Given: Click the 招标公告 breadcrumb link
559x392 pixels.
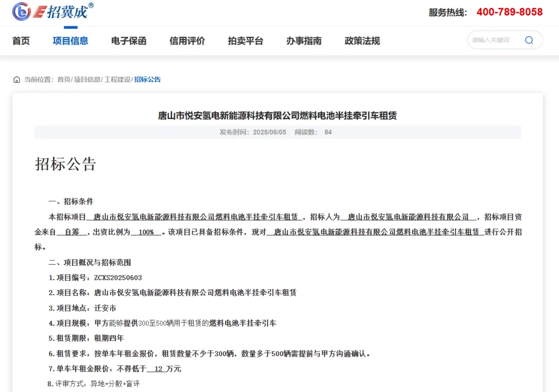Looking at the screenshot, I should tap(147, 80).
